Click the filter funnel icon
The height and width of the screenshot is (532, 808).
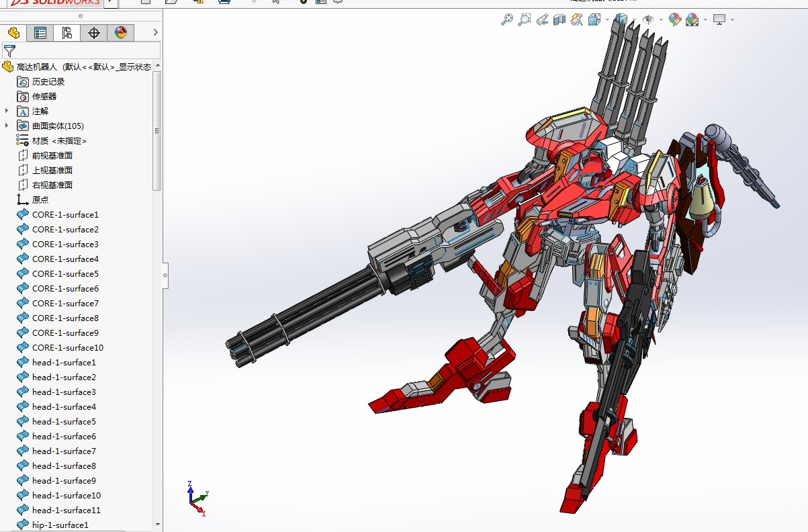(9, 51)
